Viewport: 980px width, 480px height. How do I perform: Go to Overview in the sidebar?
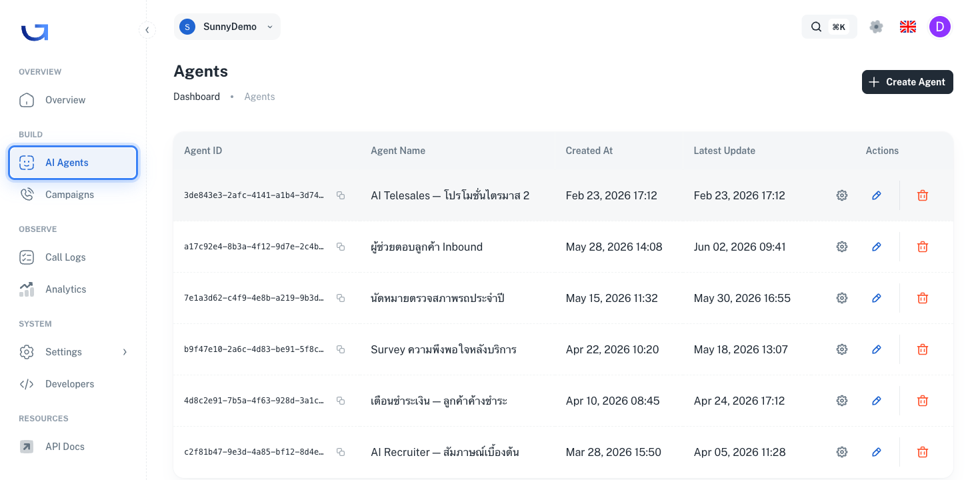point(73,100)
